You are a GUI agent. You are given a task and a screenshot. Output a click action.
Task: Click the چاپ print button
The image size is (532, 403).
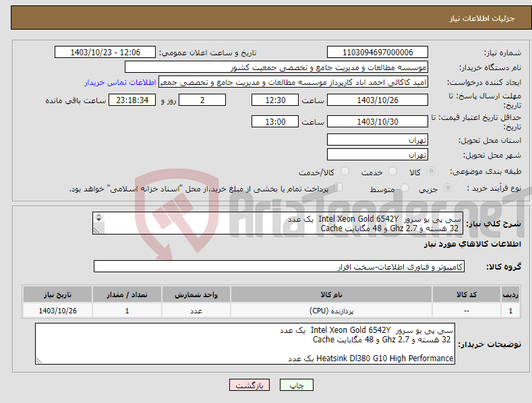pyautogui.click(x=296, y=385)
